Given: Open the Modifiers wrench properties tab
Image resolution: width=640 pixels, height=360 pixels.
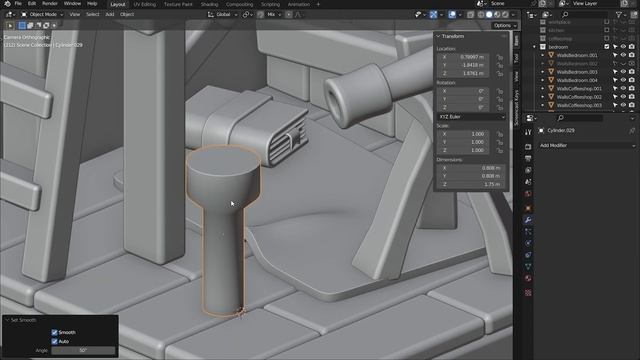Looking at the screenshot, I should coord(528,220).
